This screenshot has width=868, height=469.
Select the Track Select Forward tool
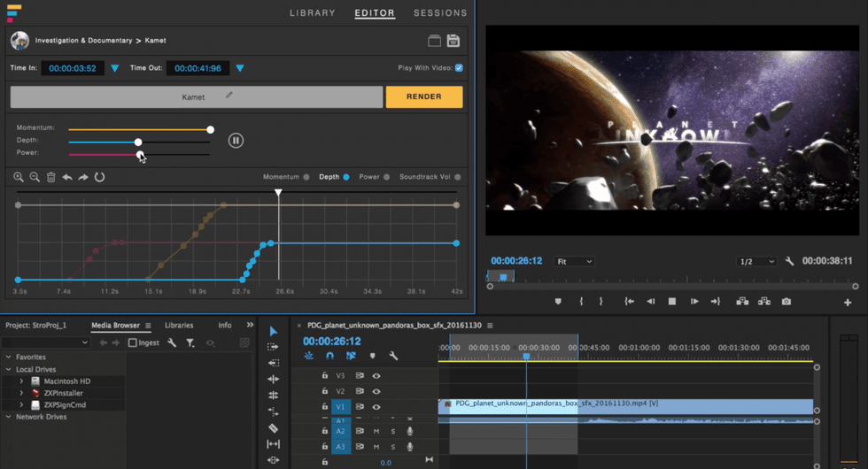[274, 347]
